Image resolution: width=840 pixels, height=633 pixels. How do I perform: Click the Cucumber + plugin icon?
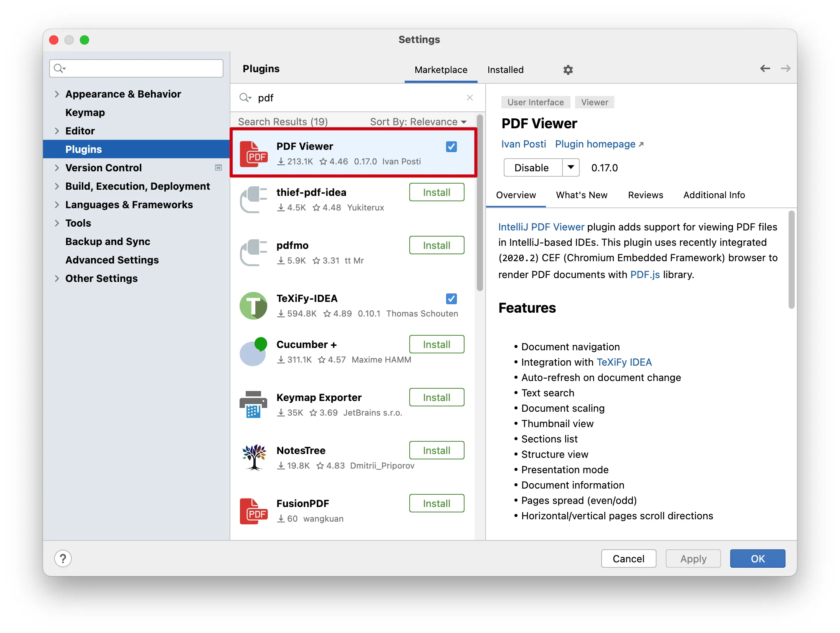[253, 352]
